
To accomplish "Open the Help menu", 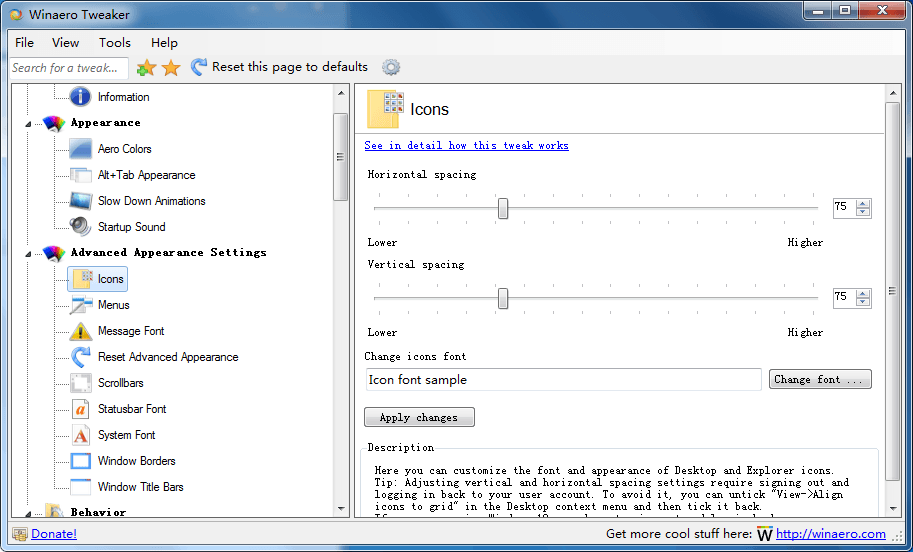I will tap(164, 43).
